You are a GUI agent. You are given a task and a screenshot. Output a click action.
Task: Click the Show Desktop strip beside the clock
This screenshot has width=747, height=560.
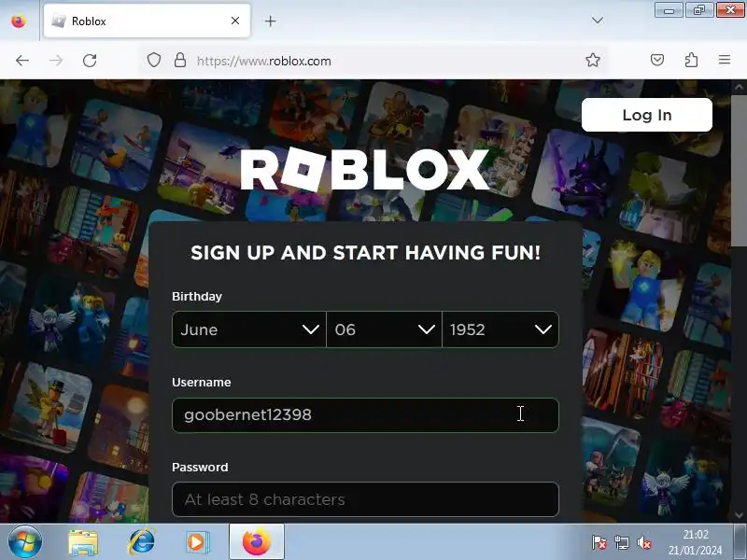(x=740, y=541)
